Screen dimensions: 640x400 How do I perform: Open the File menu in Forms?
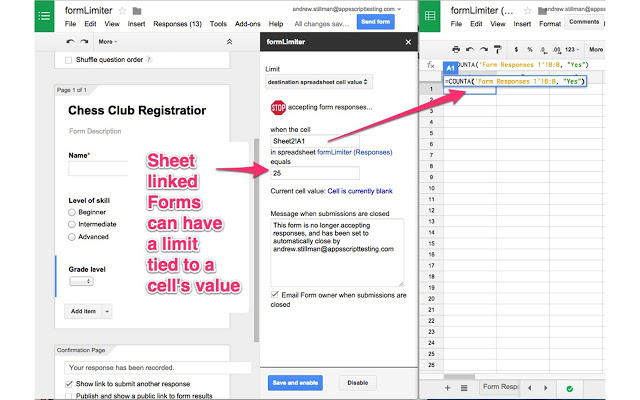[x=71, y=24]
